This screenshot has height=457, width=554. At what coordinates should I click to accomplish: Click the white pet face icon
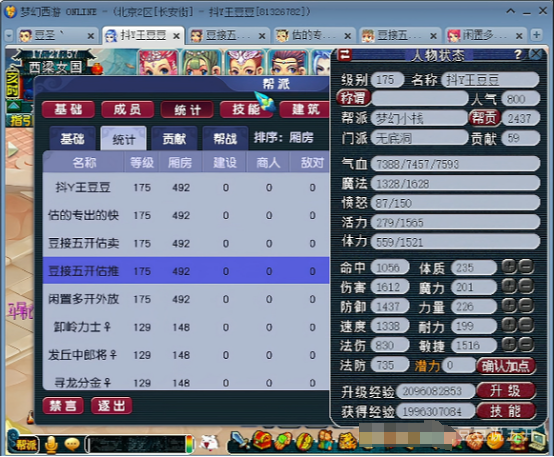tap(209, 443)
